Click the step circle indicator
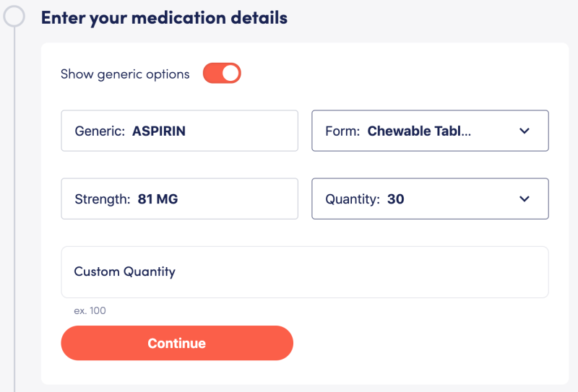This screenshot has width=578, height=392. coord(14,16)
